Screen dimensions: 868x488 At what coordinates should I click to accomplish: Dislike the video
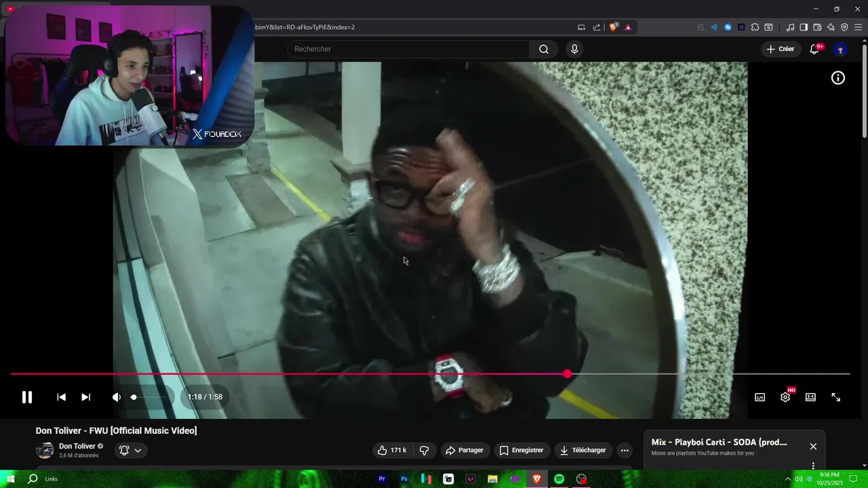[x=425, y=450]
